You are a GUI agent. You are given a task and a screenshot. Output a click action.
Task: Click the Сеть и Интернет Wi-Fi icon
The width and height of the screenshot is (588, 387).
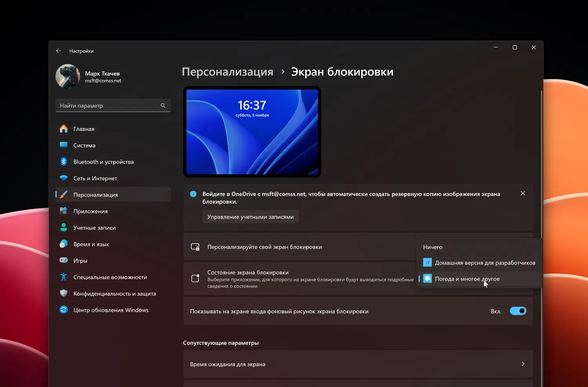click(x=64, y=178)
